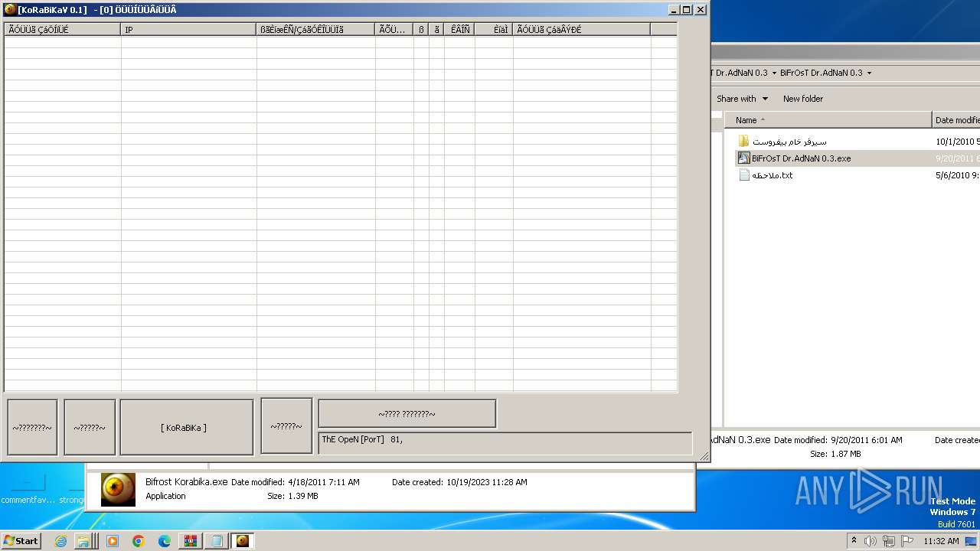Screen dimensions: 980x551
Task: Select the Arabic-named folder in Explorer
Action: pyautogui.click(x=789, y=142)
